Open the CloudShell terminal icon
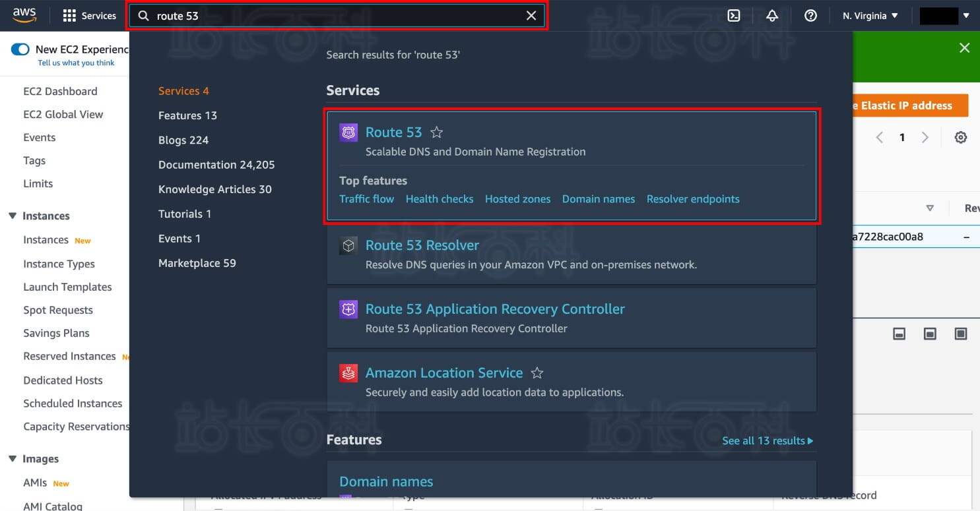This screenshot has width=980, height=511. [x=734, y=16]
